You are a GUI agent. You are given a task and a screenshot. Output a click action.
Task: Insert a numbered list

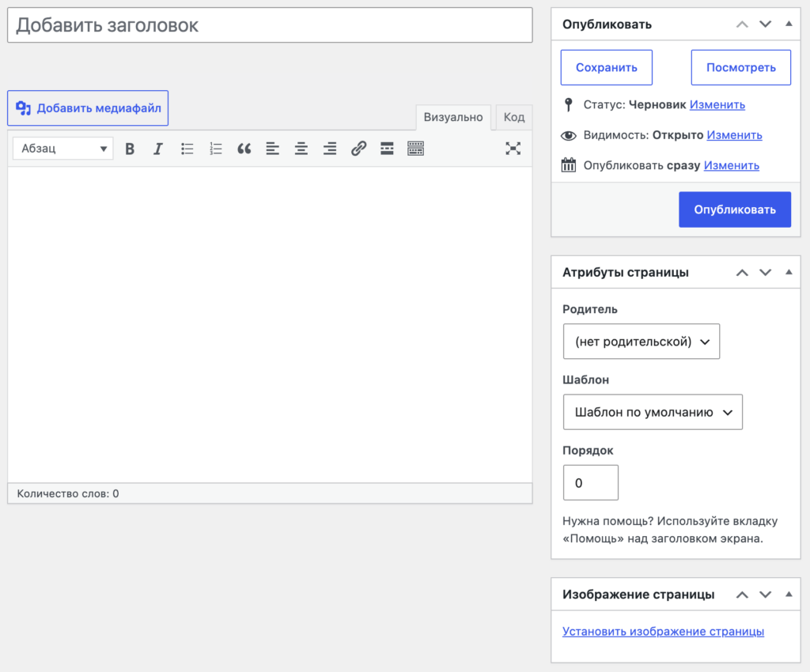216,149
